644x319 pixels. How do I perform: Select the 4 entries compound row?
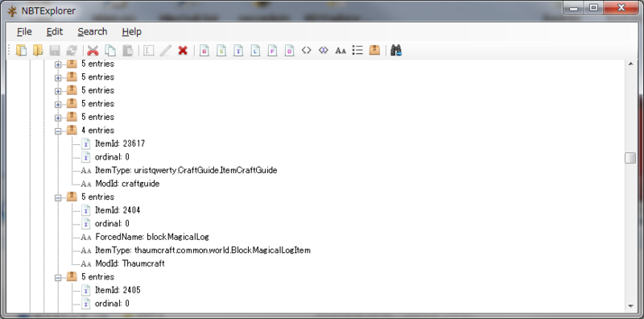97,130
